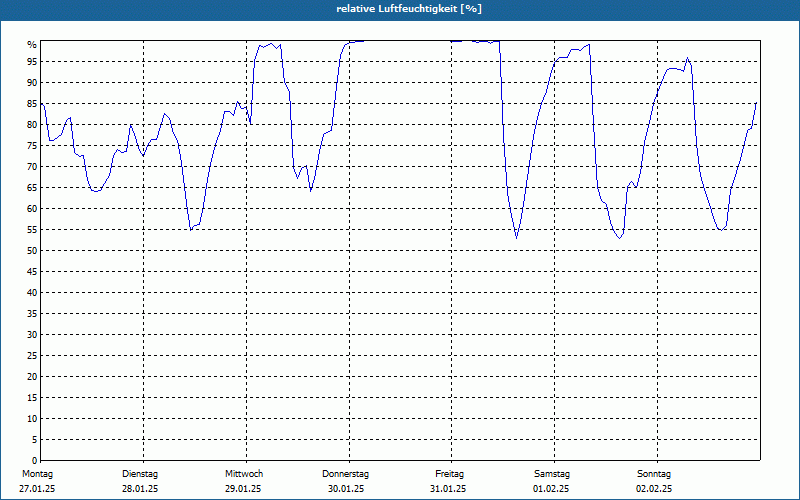The image size is (800, 500).
Task: Select the 55 y-axis value
Action: [32, 230]
